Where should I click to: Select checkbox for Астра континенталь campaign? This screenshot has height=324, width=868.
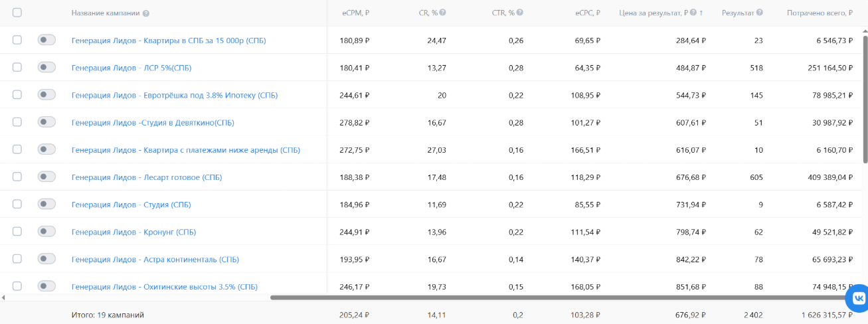coord(17,259)
